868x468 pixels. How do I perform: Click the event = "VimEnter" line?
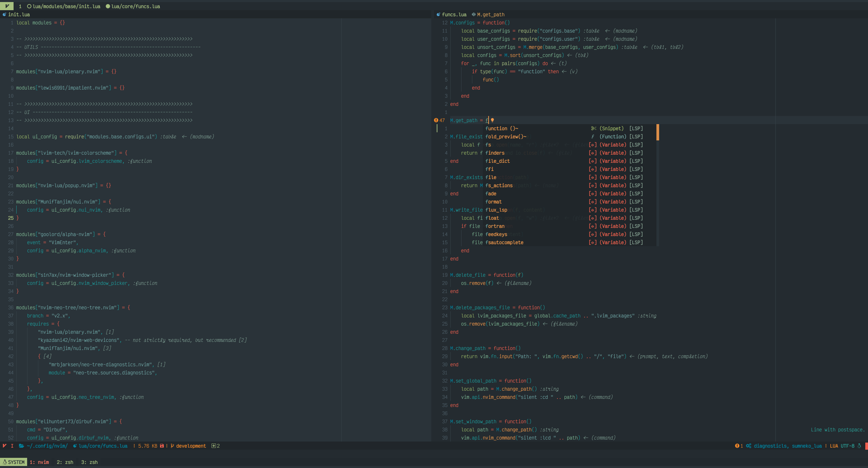[53, 242]
